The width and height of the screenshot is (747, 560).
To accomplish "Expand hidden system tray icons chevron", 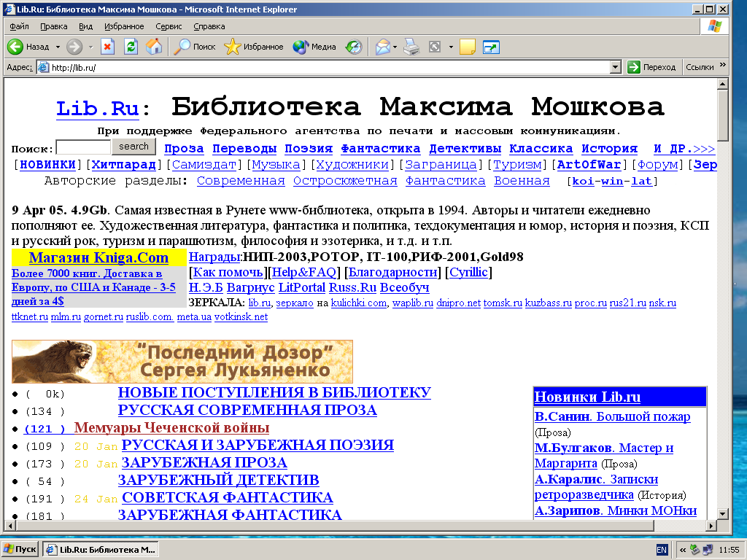I will click(683, 550).
